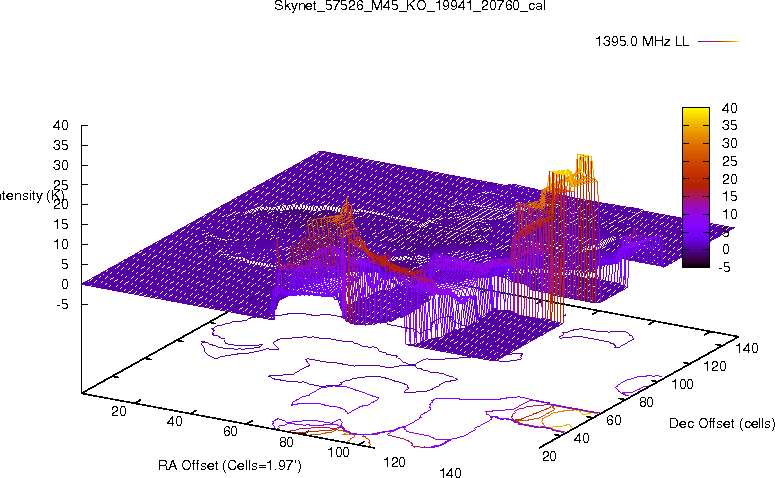
Task: Select RA Offset tick 60
Action: point(230,432)
